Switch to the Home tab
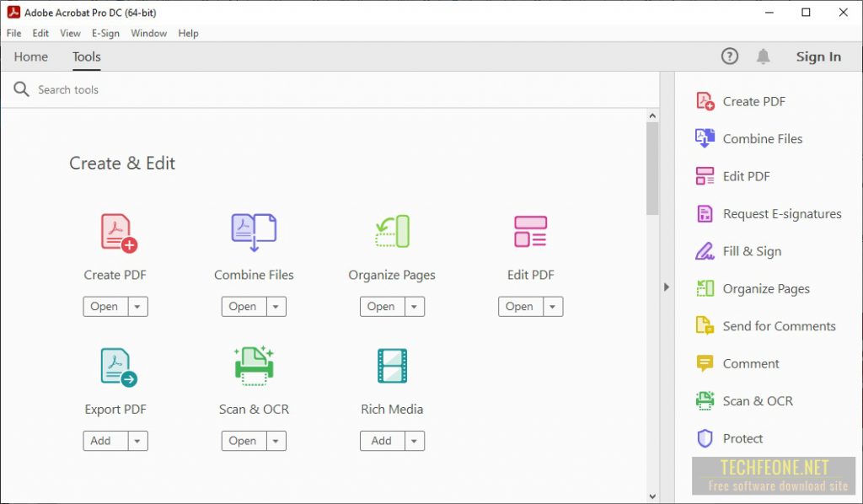 (31, 56)
